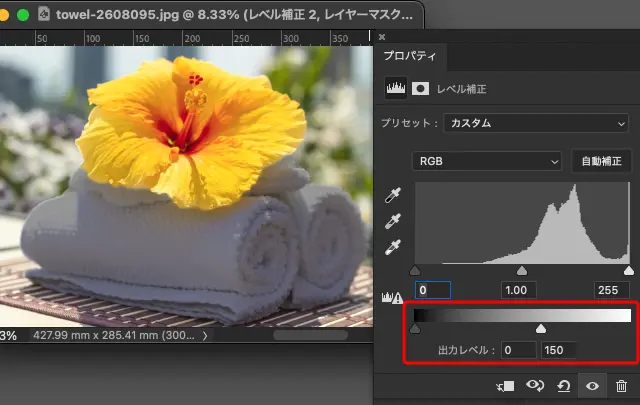Click the 自動補正 button

click(599, 161)
